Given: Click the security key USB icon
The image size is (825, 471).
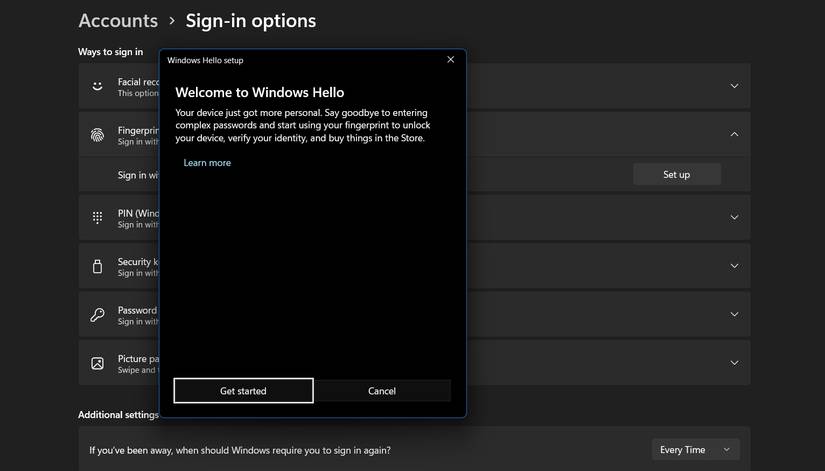Looking at the screenshot, I should 97,266.
